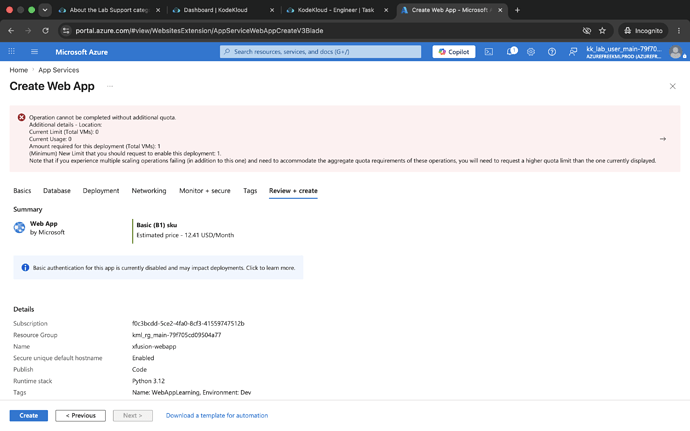Open the Tags tab
Image resolution: width=690 pixels, height=431 pixels.
tap(250, 191)
